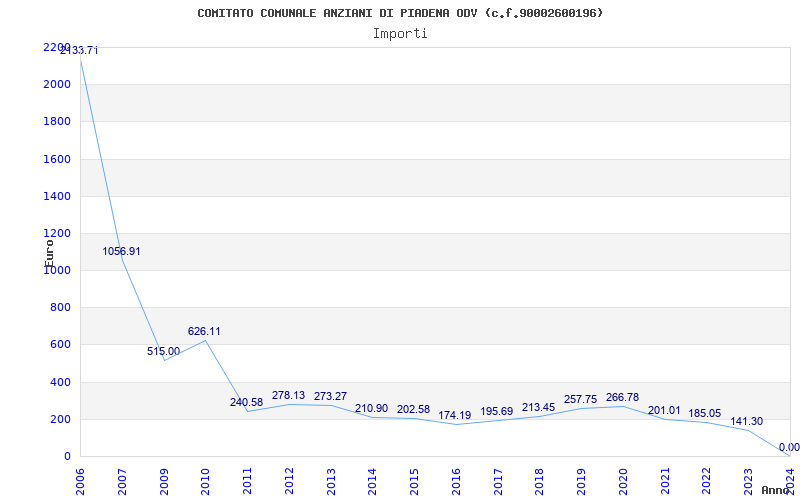Click the 2010 x-axis year label

[x=206, y=481]
